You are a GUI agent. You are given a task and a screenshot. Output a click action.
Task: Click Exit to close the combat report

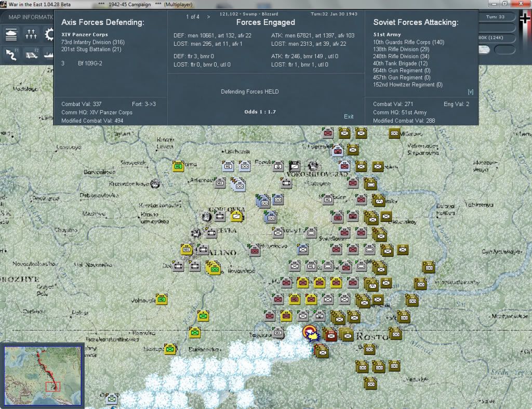349,116
